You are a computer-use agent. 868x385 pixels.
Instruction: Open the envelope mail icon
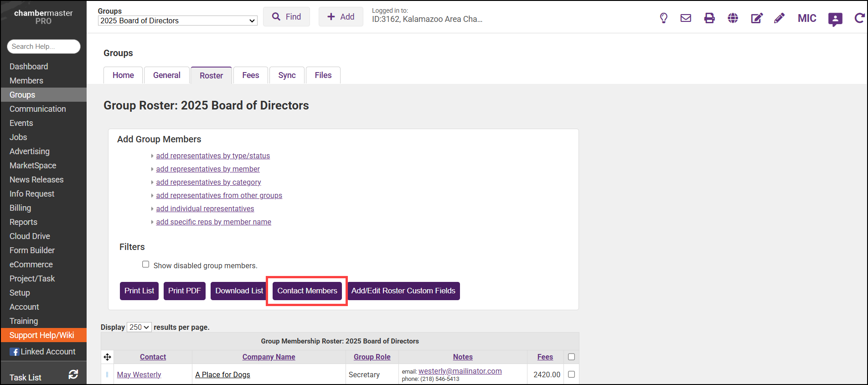[686, 18]
